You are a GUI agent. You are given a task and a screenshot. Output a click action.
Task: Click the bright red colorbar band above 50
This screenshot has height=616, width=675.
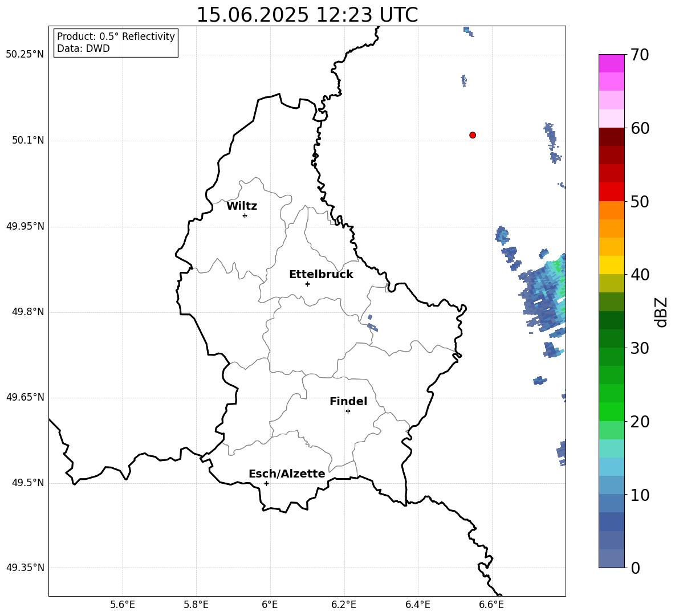pos(611,192)
